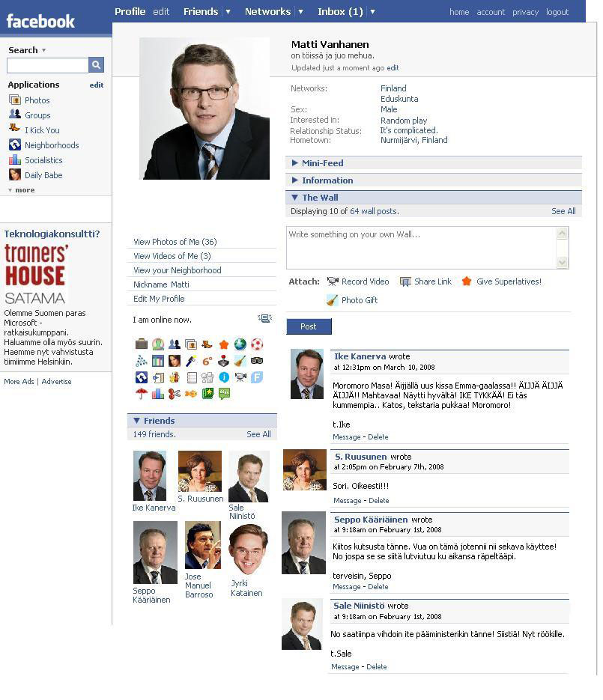Click the wall post text area

point(422,247)
